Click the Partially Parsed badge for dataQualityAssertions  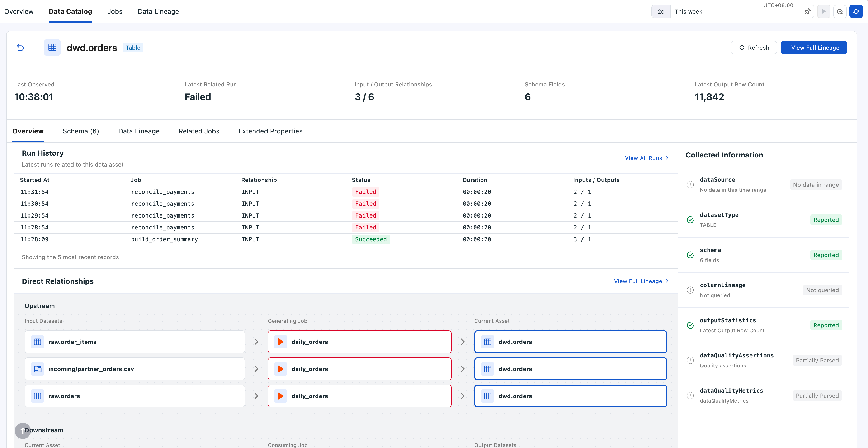817,360
